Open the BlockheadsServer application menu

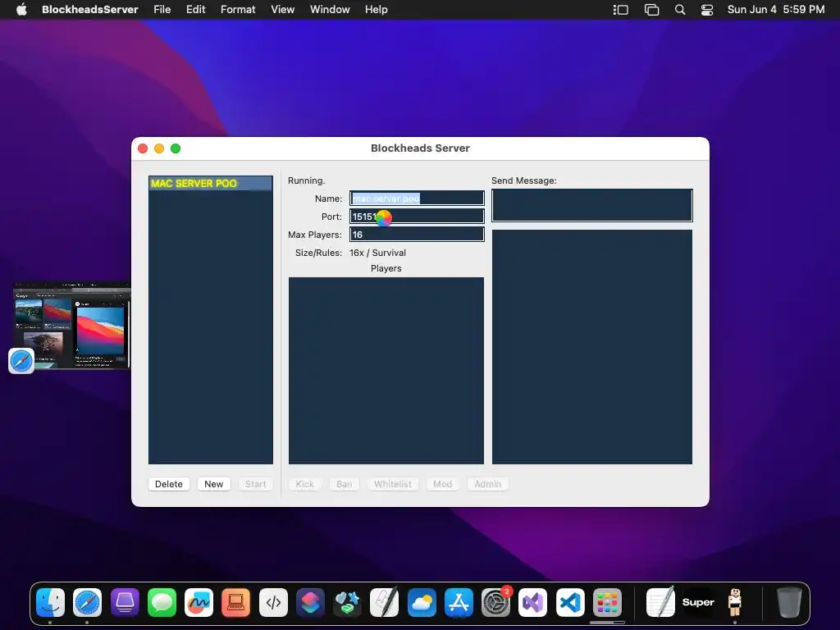click(x=90, y=9)
